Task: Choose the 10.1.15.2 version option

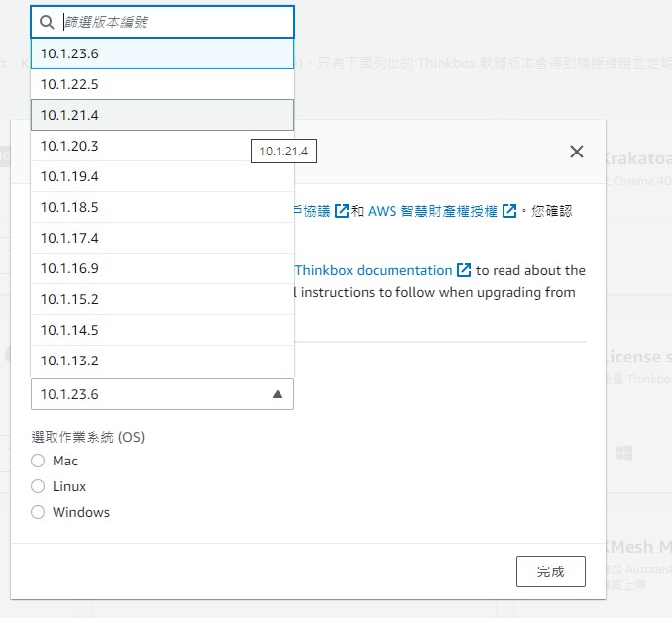Action: 163,299
